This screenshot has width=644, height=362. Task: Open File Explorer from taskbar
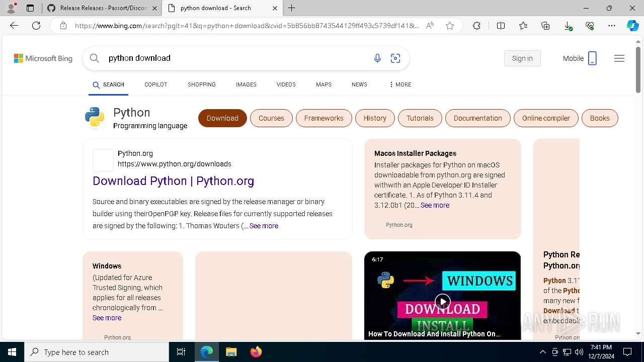(231, 352)
